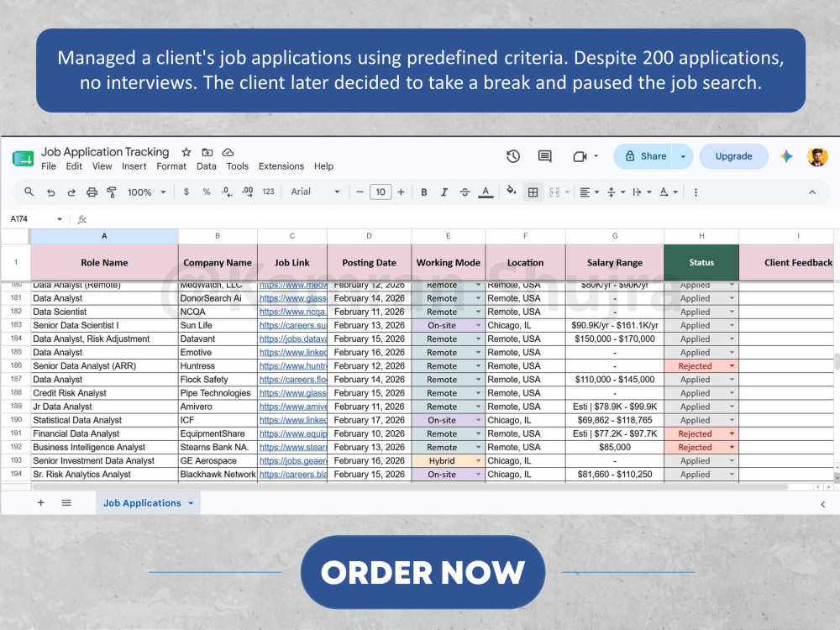Click the search menus magnifier icon
This screenshot has height=630, width=840.
29,192
